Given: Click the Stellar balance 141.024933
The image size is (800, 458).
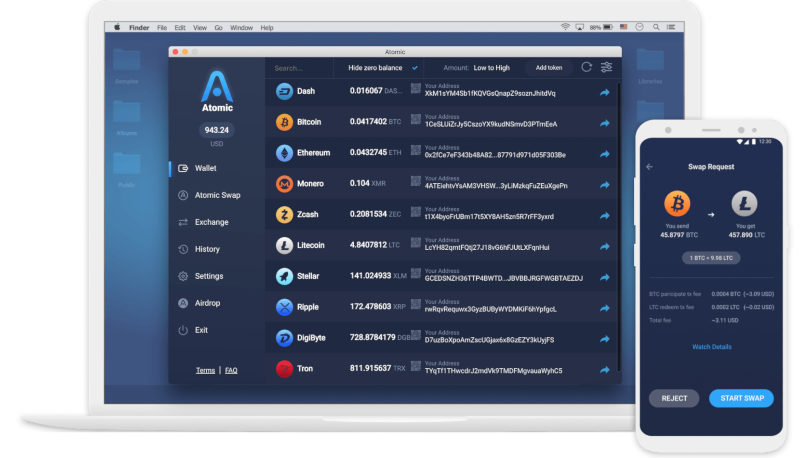Looking at the screenshot, I should pyautogui.click(x=370, y=276).
